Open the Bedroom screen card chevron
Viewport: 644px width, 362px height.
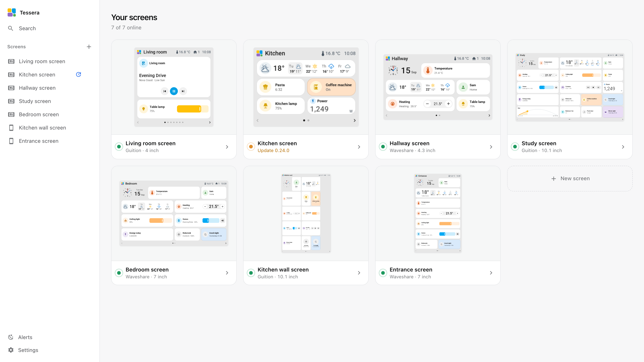pyautogui.click(x=227, y=273)
